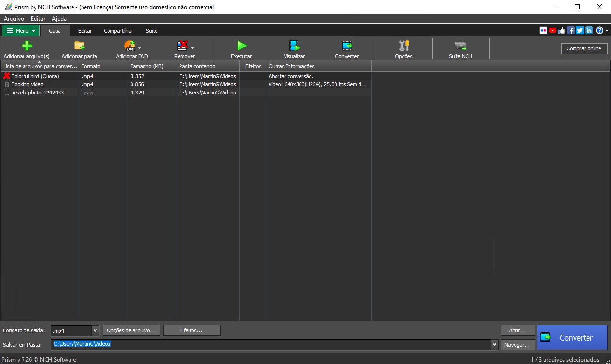The width and height of the screenshot is (611, 364).
Task: Click the blue help question mark icon
Action: (599, 30)
